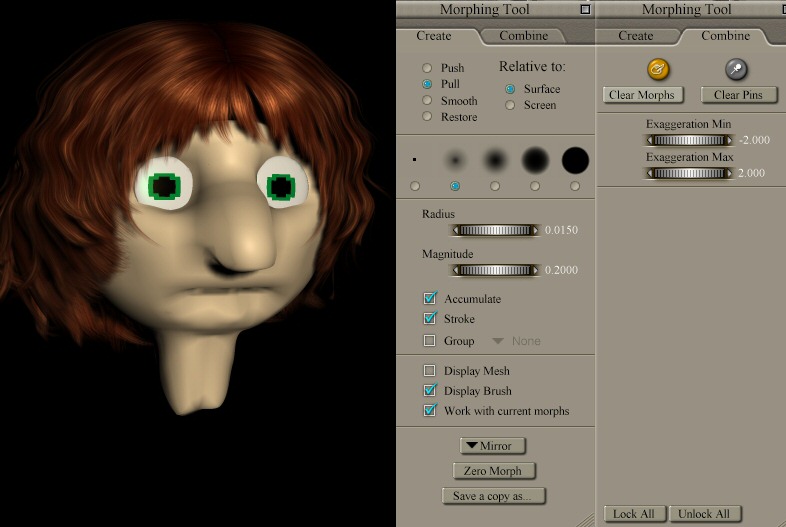Click the Zero Morph button
The width and height of the screenshot is (786, 527).
493,471
